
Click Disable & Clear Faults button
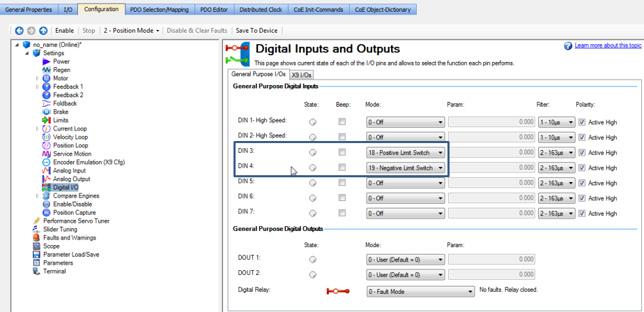[x=197, y=31]
